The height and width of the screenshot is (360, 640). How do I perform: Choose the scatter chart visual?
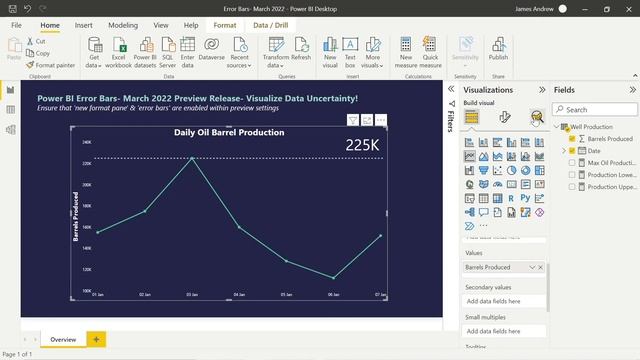coord(497,170)
